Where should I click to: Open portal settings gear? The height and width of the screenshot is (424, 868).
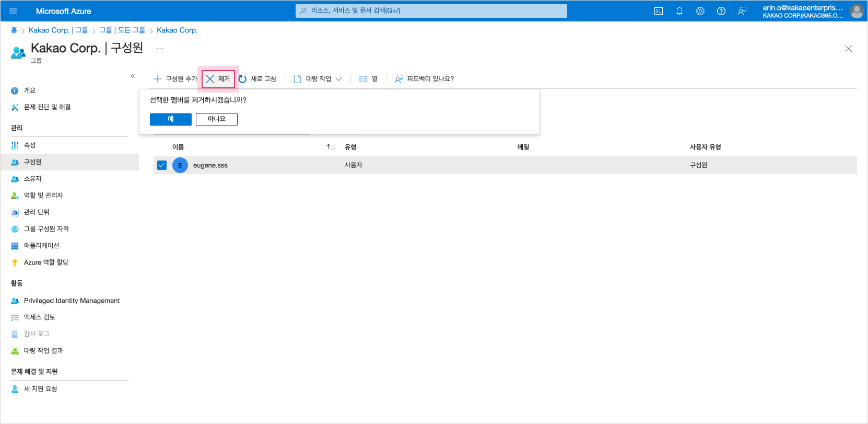coord(700,11)
